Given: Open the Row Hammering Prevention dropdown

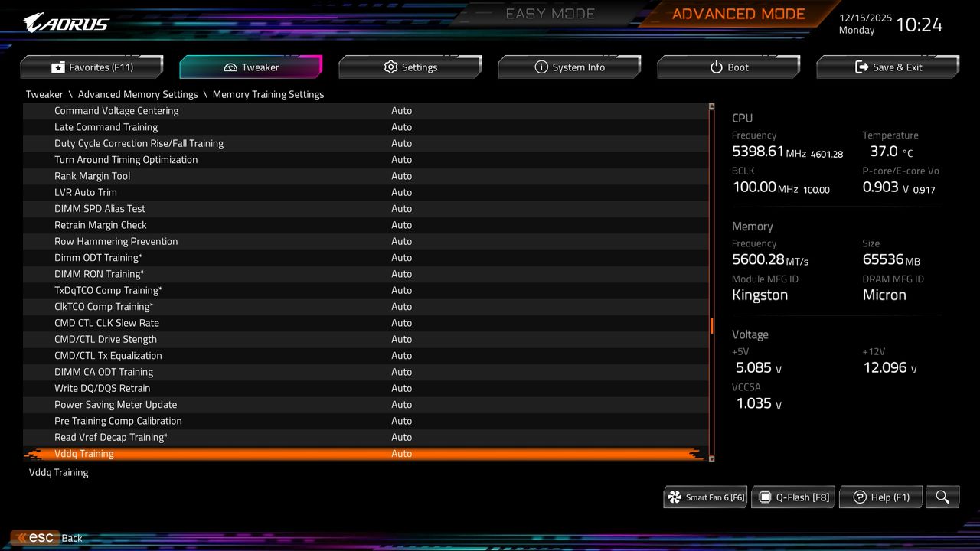Looking at the screenshot, I should 402,241.
